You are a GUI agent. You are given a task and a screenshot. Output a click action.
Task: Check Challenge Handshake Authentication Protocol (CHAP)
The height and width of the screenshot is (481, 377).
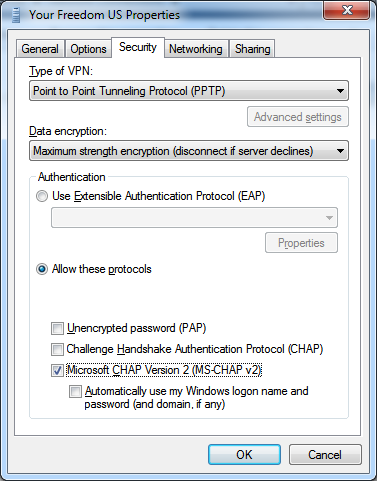57,349
